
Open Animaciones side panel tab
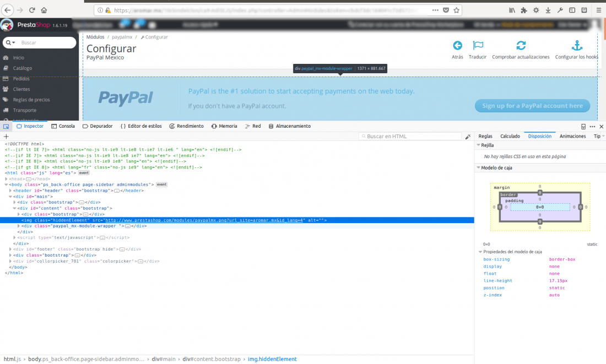[x=572, y=137]
